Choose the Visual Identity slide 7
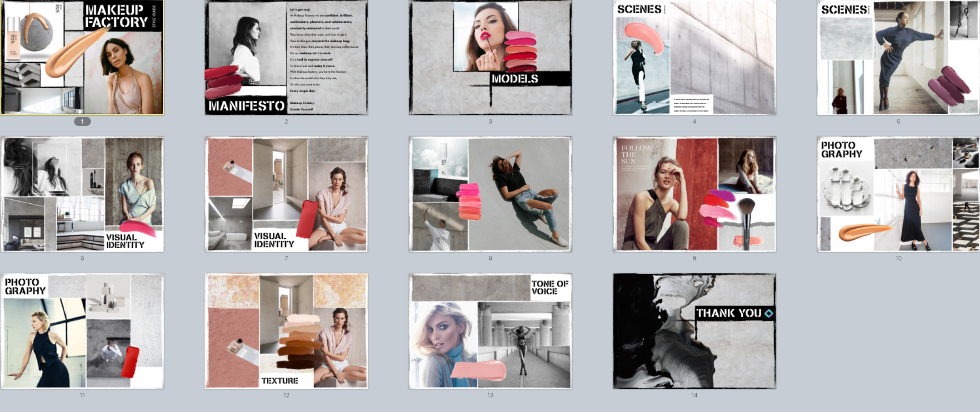 (286, 194)
